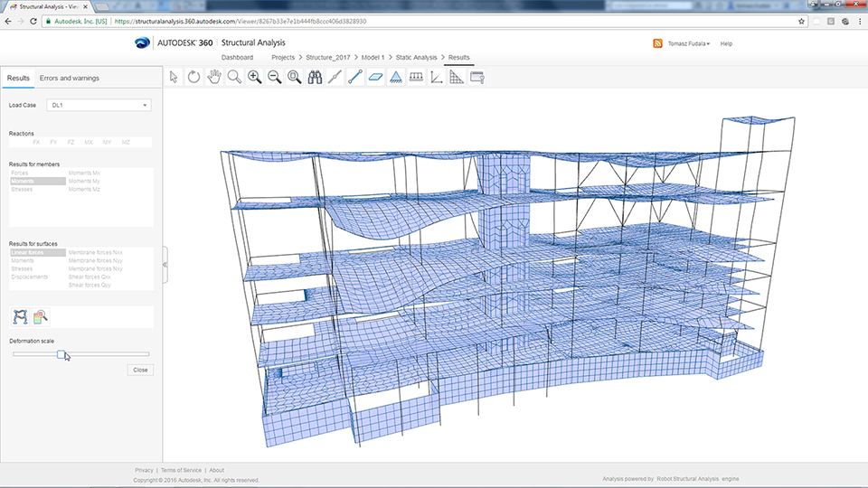Select the arrow pointer tool
This screenshot has width=868, height=488.
click(175, 78)
